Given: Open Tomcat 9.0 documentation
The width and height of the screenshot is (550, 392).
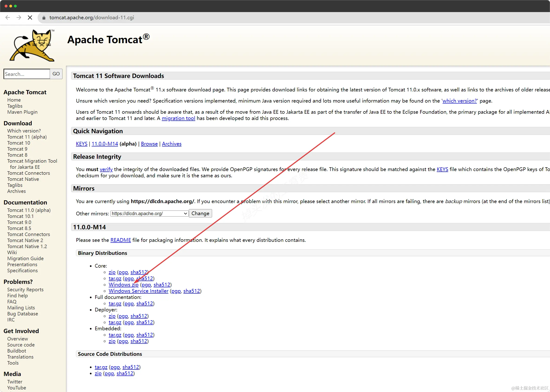Looking at the screenshot, I should pyautogui.click(x=19, y=222).
